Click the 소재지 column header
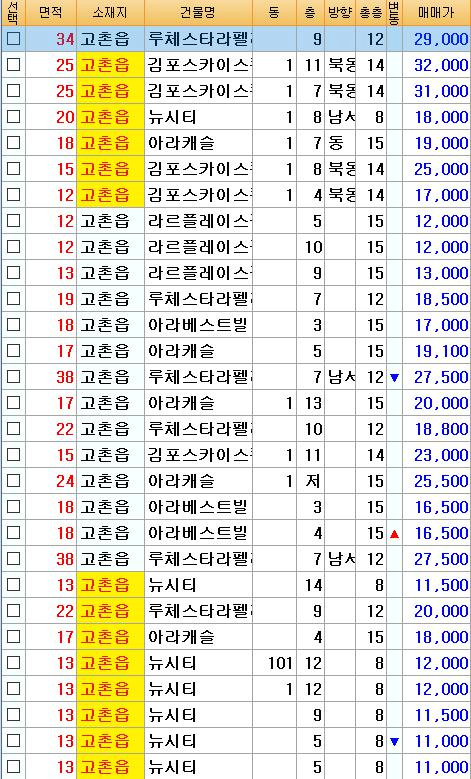Viewport: 471px width, 779px height. (x=111, y=13)
